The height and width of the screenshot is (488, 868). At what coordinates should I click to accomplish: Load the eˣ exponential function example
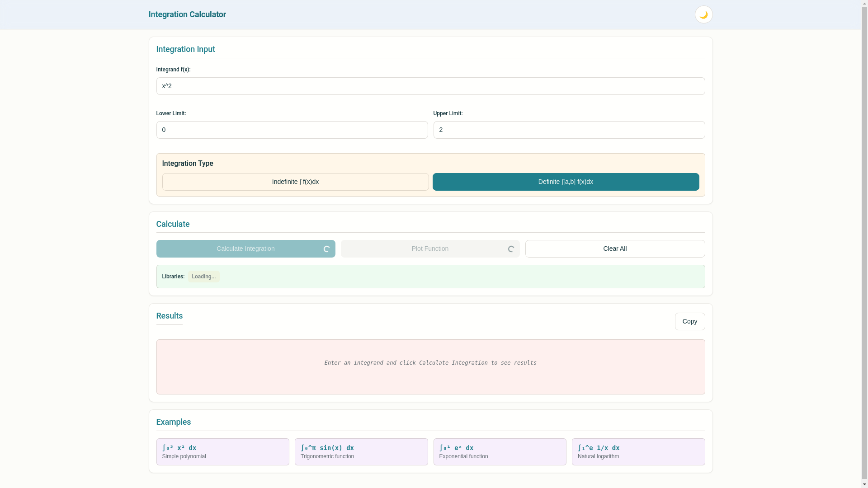(500, 452)
